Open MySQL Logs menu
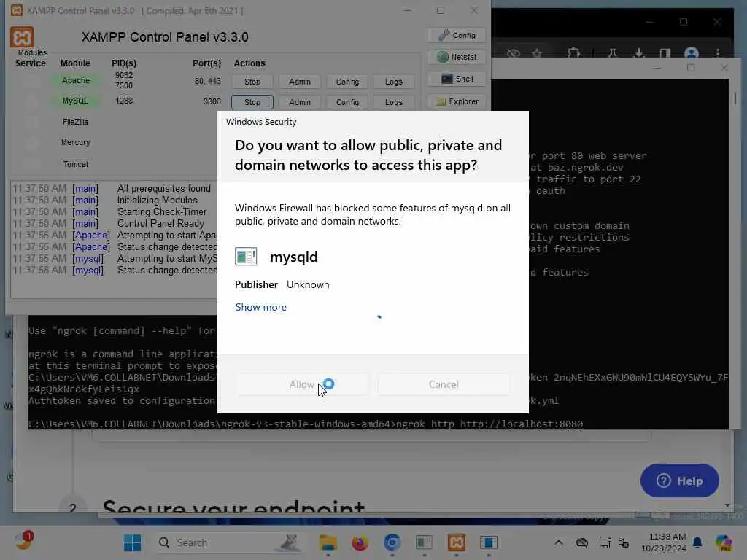747x560 pixels. click(393, 102)
